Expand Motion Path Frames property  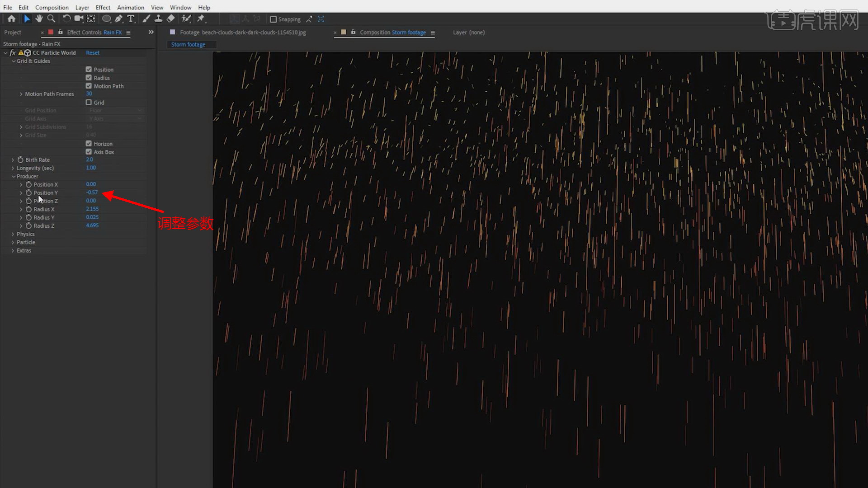click(21, 94)
